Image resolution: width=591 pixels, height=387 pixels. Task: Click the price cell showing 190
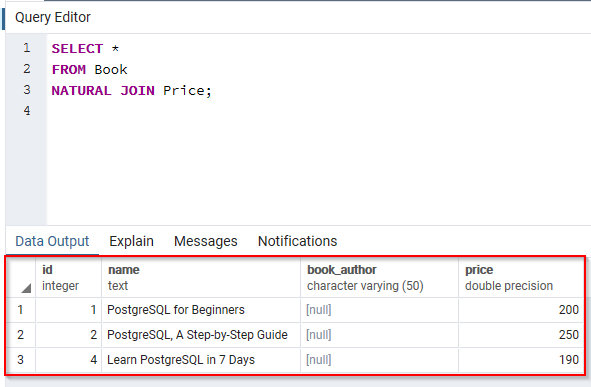coord(521,360)
